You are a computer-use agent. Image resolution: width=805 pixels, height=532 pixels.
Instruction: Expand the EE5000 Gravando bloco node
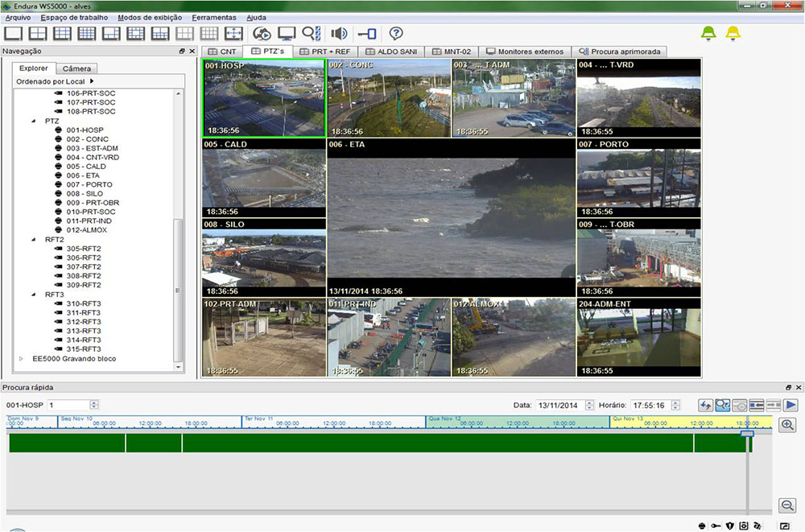(22, 359)
